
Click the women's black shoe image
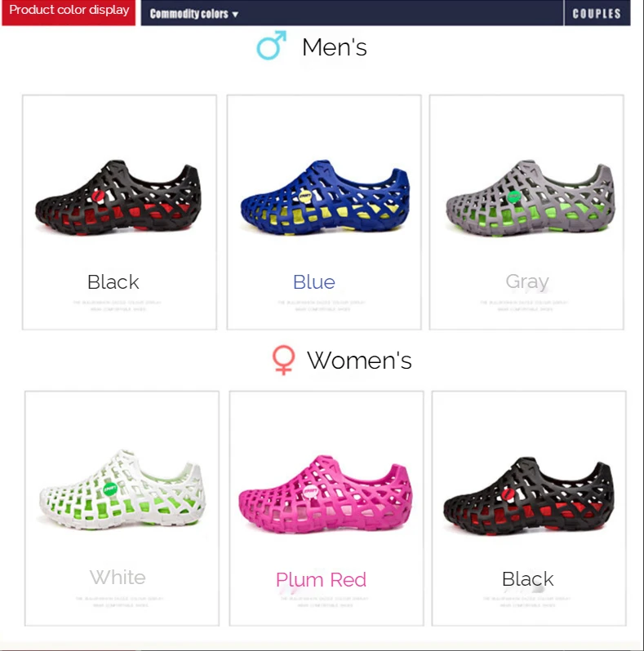tap(528, 496)
